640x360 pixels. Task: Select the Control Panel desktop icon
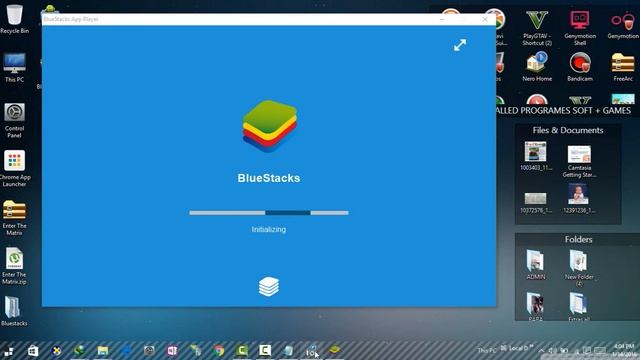coord(14,120)
